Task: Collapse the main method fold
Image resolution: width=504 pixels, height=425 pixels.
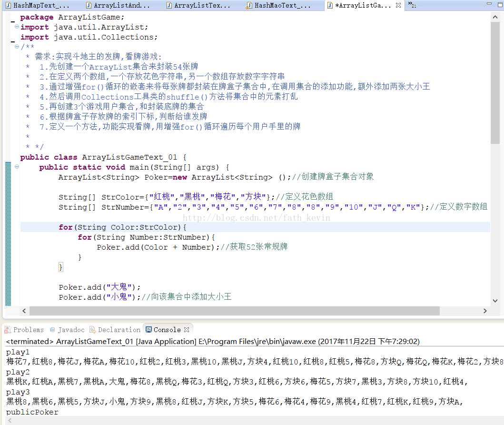Action: [x=17, y=167]
